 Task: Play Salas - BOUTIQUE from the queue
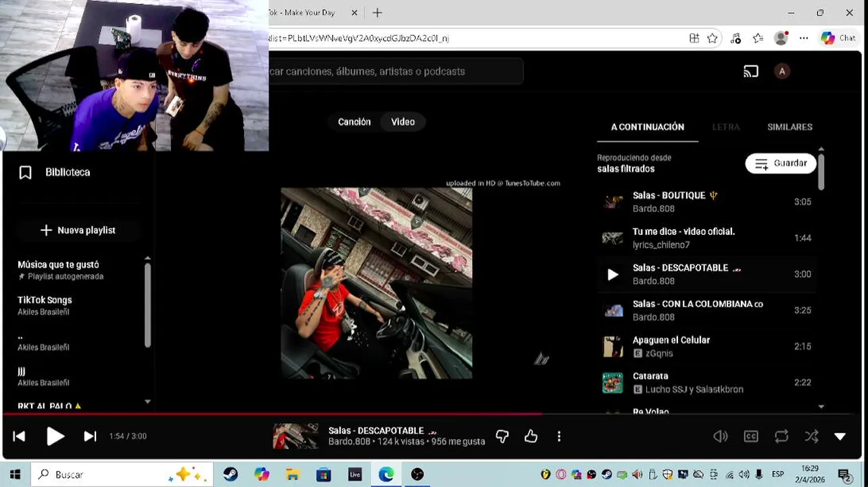coord(706,202)
